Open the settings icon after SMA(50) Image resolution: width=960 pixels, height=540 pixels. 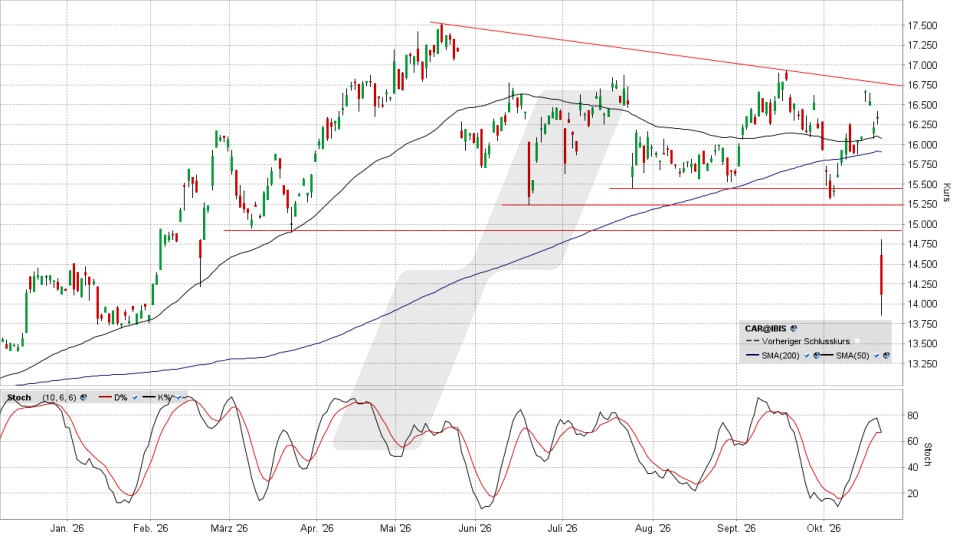pos(886,355)
